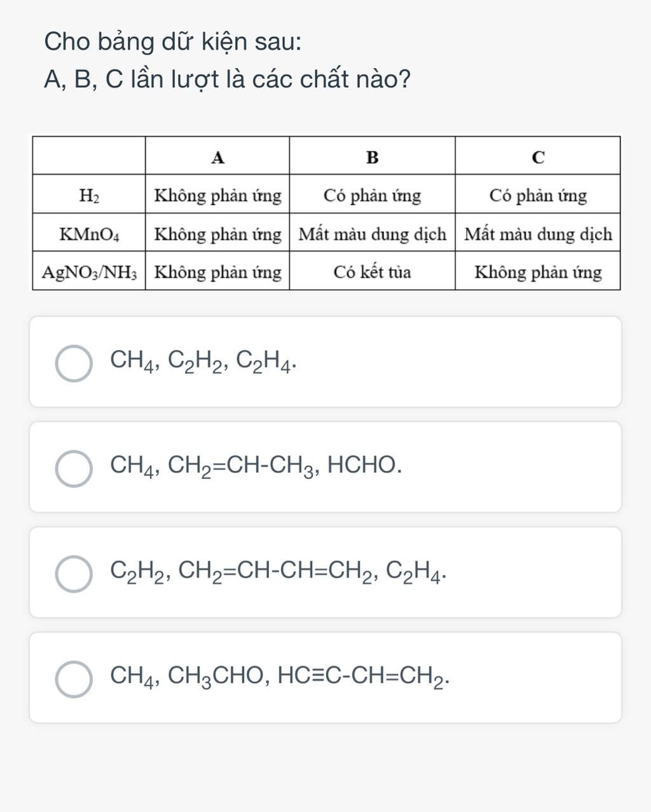Click the KMnO4 row label
This screenshot has height=812, width=651.
point(89,234)
